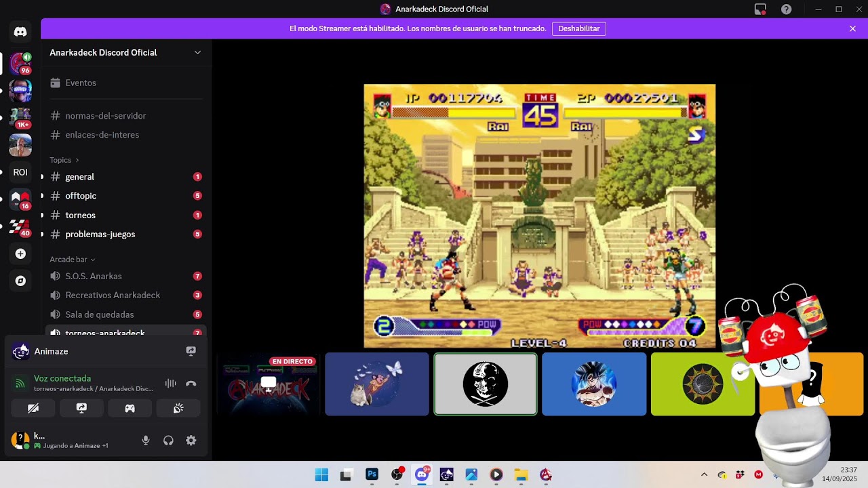Click the share screen button in voice panel

click(81, 408)
